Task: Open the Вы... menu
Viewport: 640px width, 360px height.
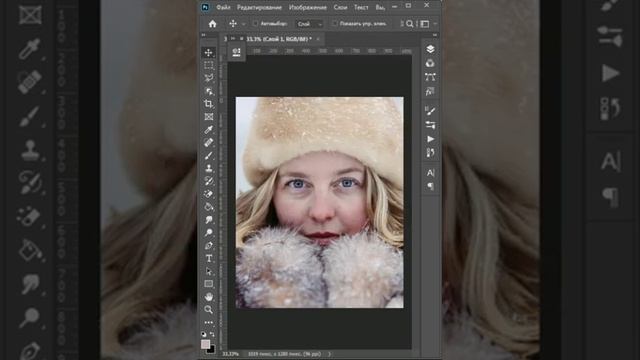Action: 380,7
